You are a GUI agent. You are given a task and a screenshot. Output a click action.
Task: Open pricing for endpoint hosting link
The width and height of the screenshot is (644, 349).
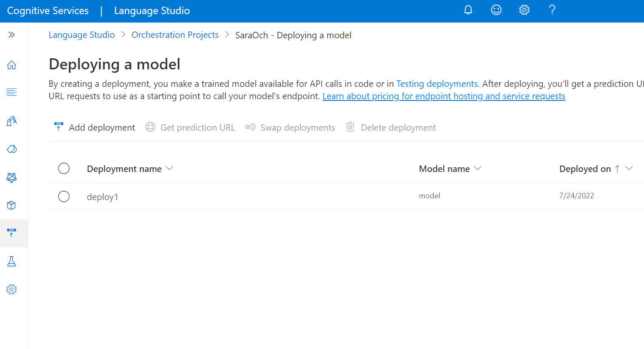click(x=444, y=96)
